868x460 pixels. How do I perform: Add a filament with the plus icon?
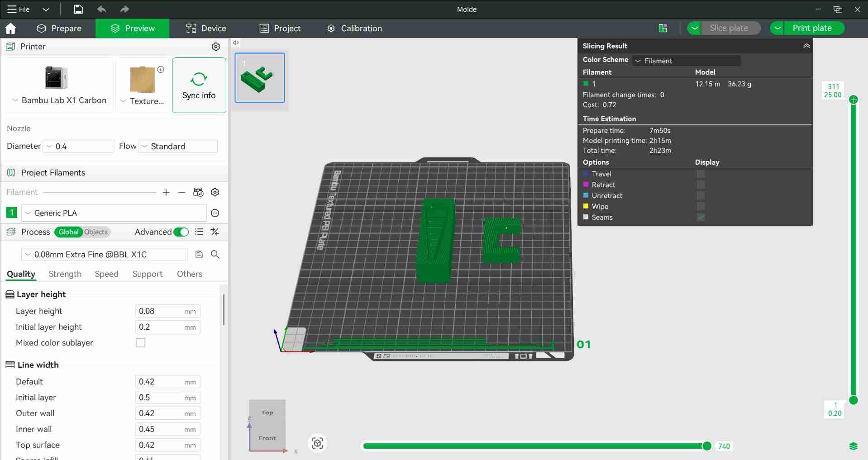166,192
